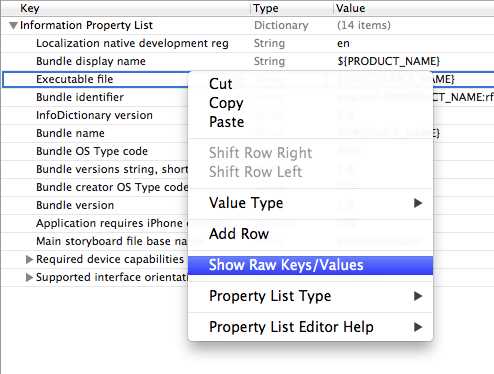Select the Bundle name key
494x374 pixels.
(x=70, y=133)
